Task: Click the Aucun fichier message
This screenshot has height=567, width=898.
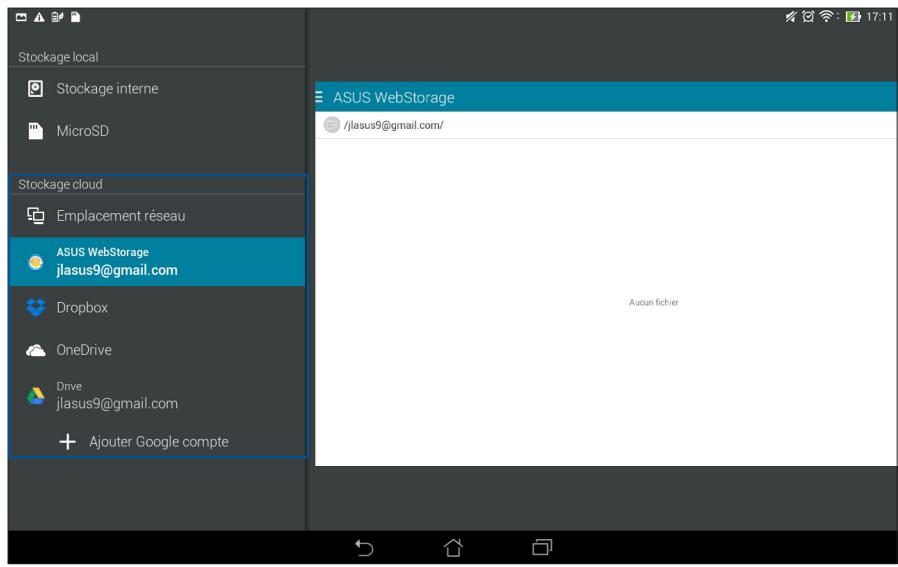Action: tap(653, 302)
